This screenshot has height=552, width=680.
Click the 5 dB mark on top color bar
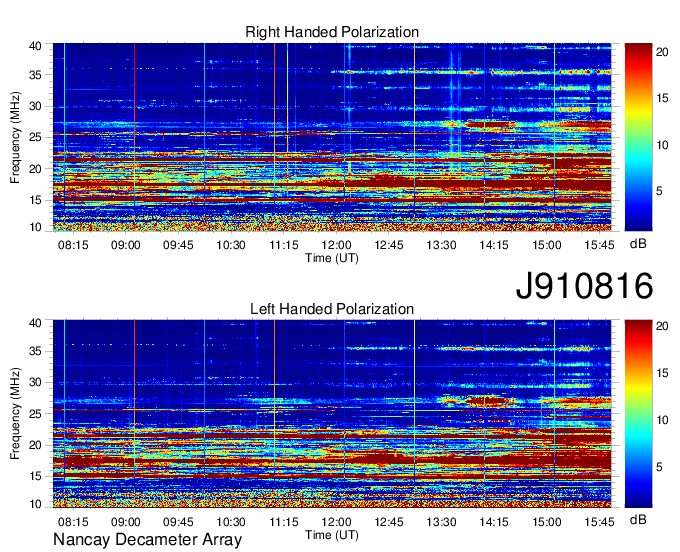pyautogui.click(x=659, y=191)
